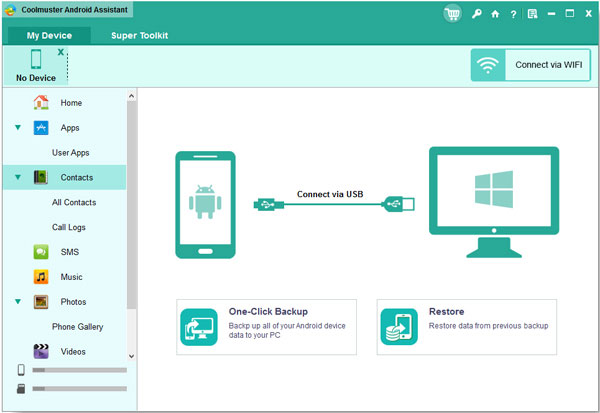Click the WiFi signal icon

(x=488, y=65)
